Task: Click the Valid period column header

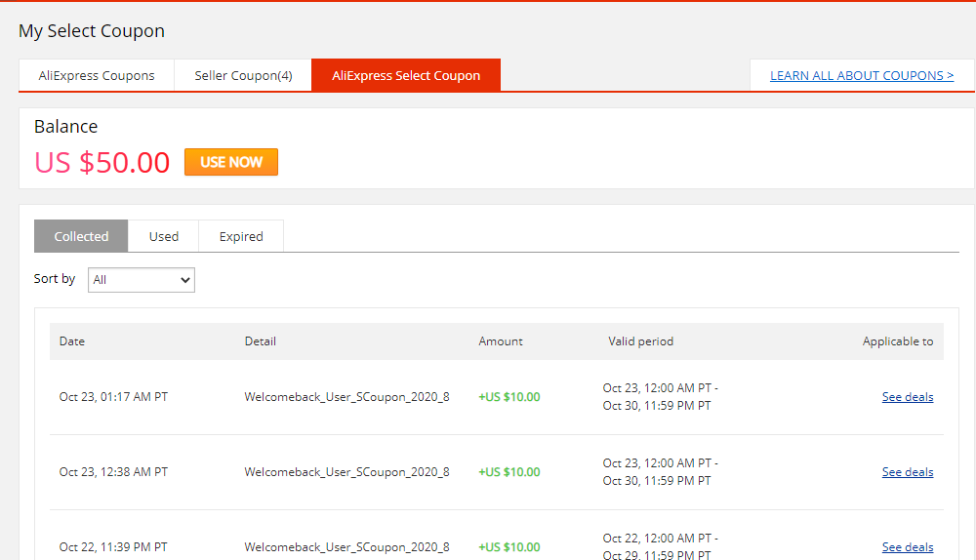Action: (x=640, y=341)
